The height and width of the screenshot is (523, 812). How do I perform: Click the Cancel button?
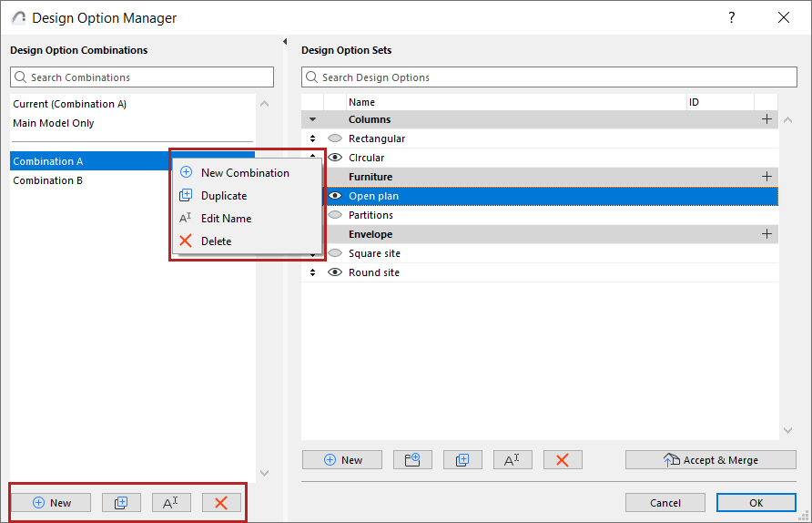(x=665, y=502)
